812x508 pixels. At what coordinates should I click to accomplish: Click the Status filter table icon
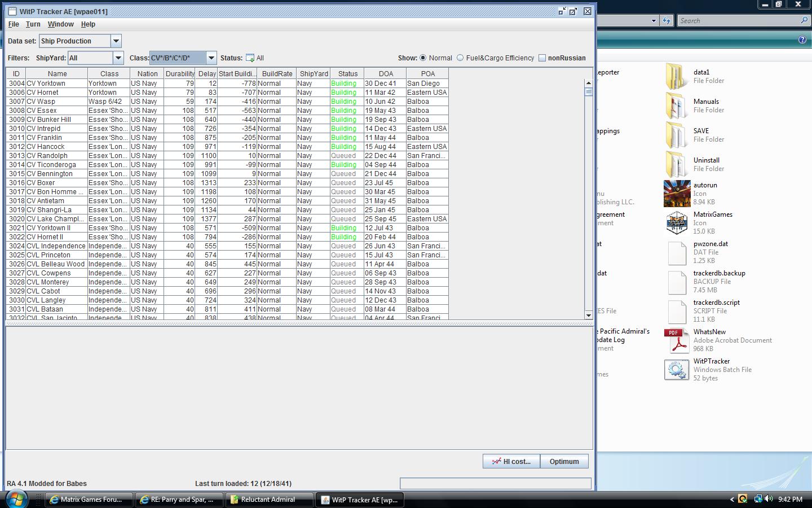click(x=249, y=58)
